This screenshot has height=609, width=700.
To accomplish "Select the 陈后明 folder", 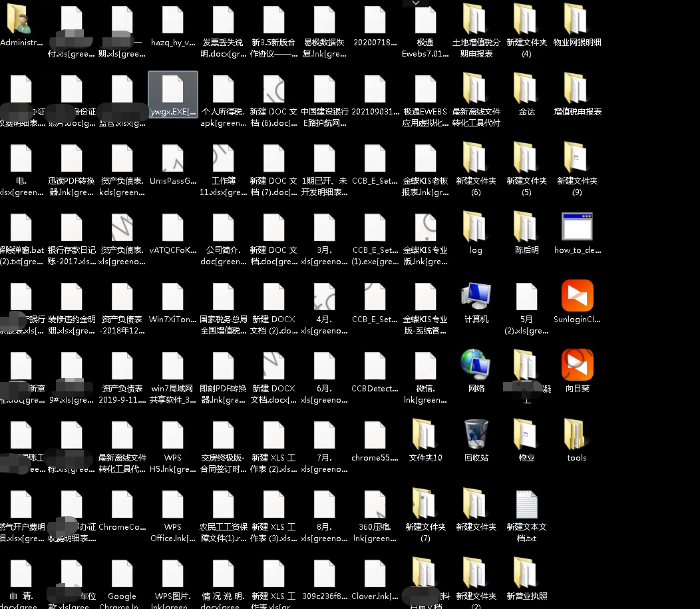I will click(x=526, y=226).
